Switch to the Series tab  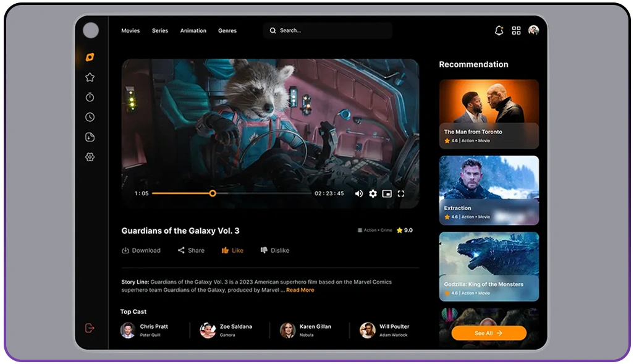pos(159,30)
